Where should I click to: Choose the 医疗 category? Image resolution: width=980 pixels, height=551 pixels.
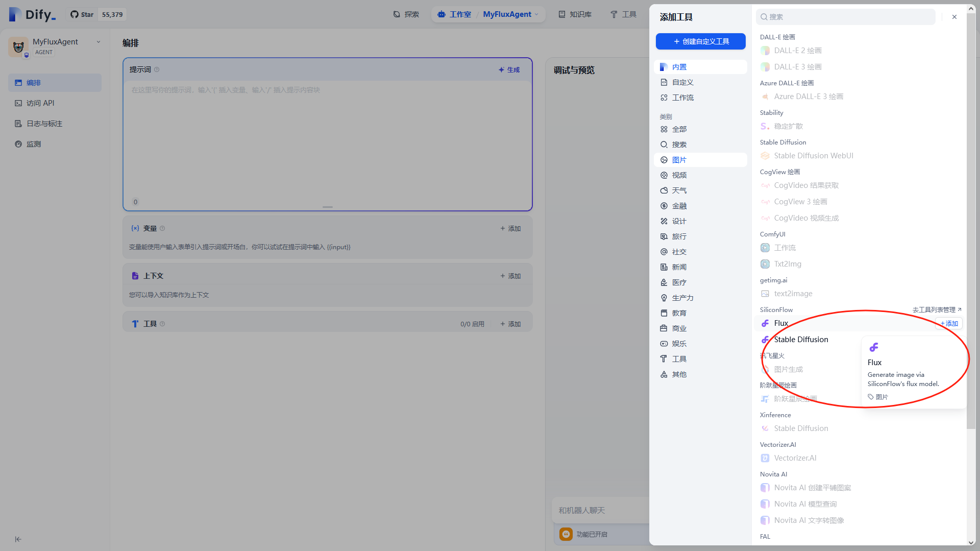pos(700,282)
